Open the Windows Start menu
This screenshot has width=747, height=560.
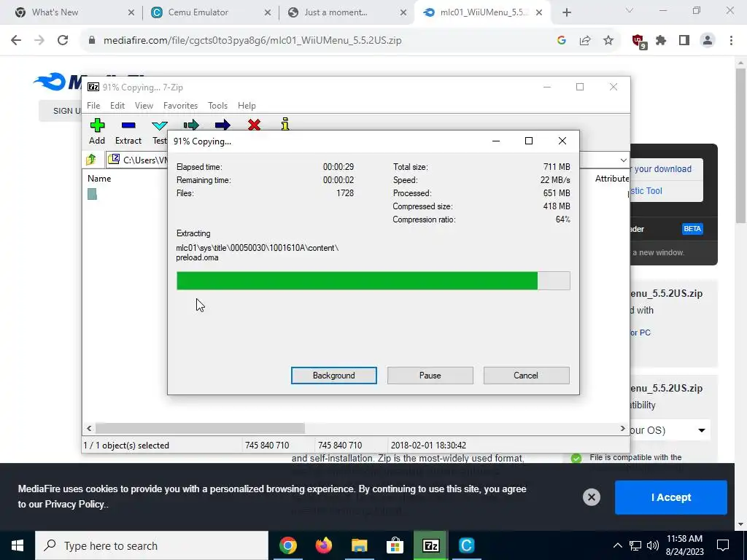18,545
